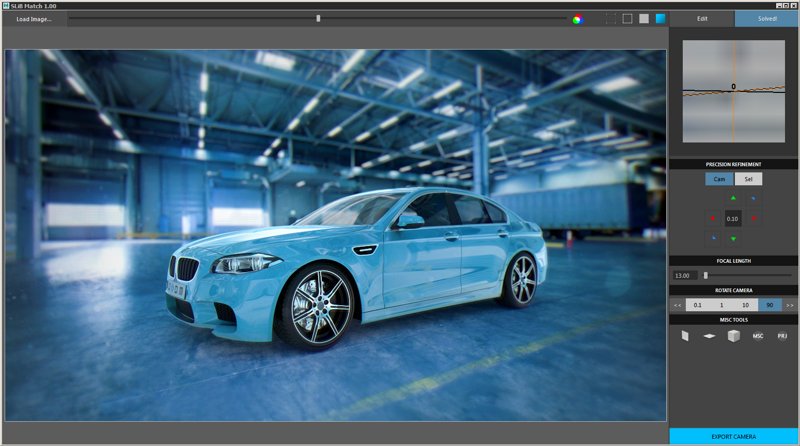Click the 0.10 precision step field
Image resolution: width=800 pixels, height=446 pixels.
733,218
